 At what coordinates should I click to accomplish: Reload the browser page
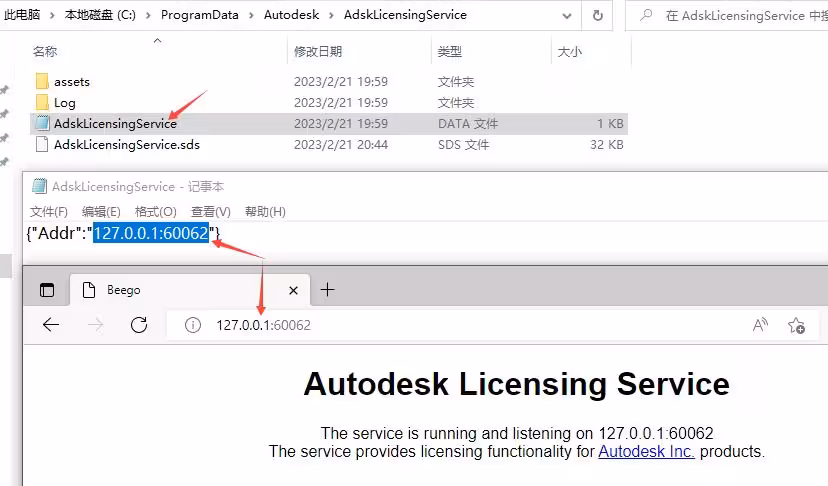(x=139, y=324)
